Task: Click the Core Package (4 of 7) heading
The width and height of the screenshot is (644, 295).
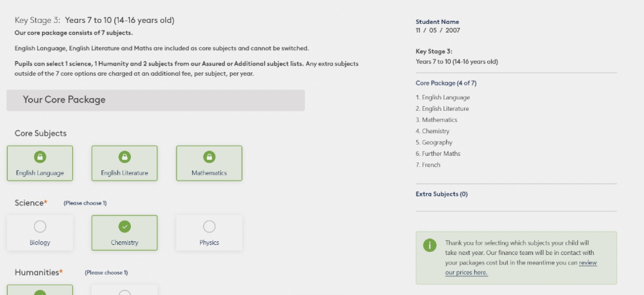Action: pos(446,83)
